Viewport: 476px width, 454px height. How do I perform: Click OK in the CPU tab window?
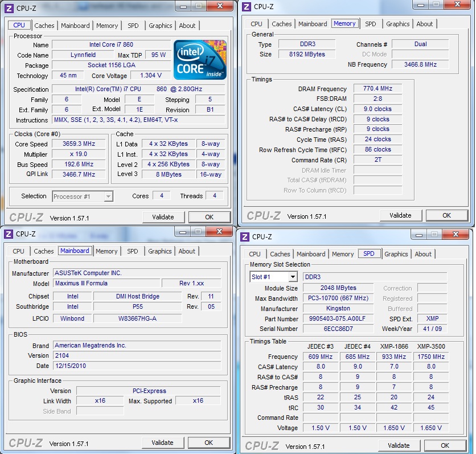click(x=209, y=217)
